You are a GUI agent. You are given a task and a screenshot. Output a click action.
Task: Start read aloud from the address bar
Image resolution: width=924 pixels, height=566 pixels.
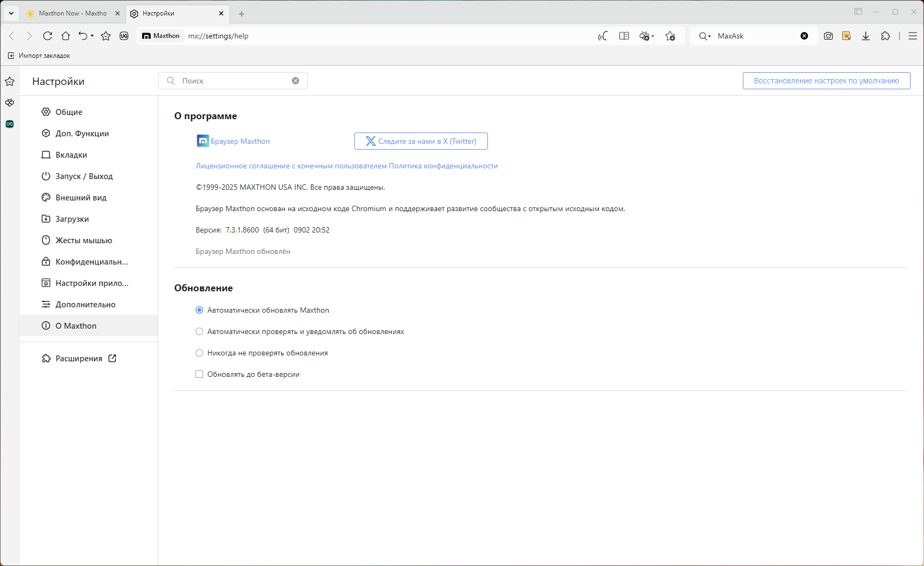(603, 36)
